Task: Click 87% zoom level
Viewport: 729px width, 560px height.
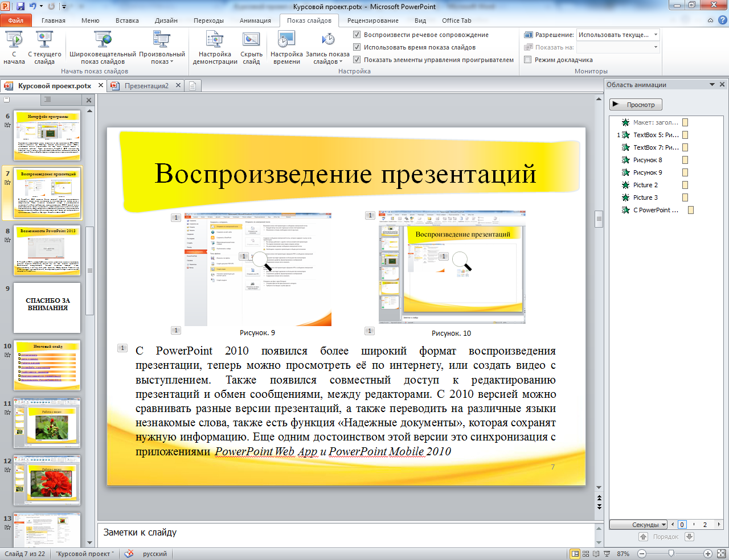Action: (x=623, y=554)
